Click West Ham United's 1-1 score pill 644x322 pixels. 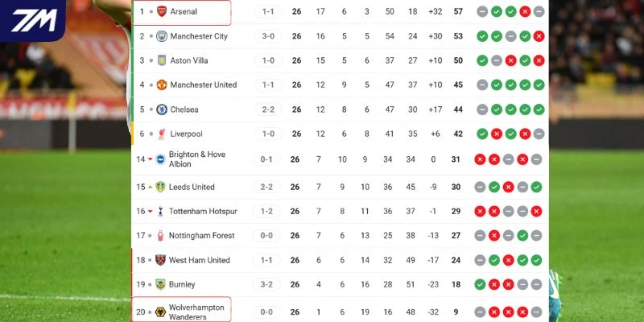[267, 260]
